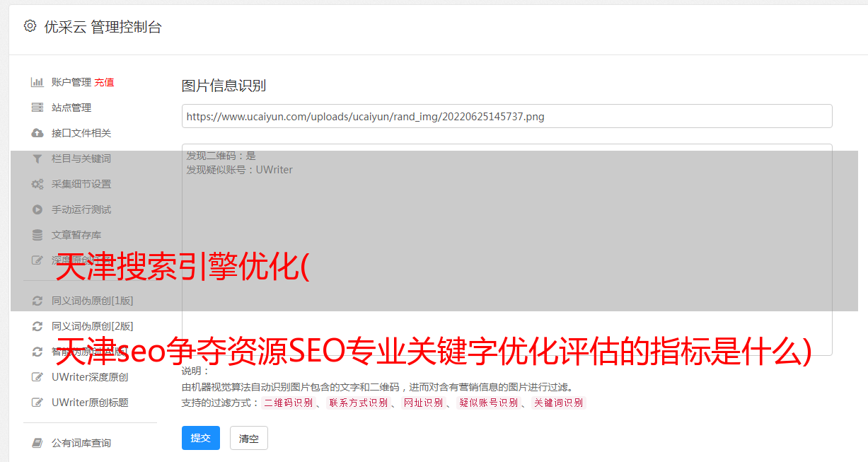
Task: Click the gear icon beside 优采云 管理控制台
Action: point(30,26)
